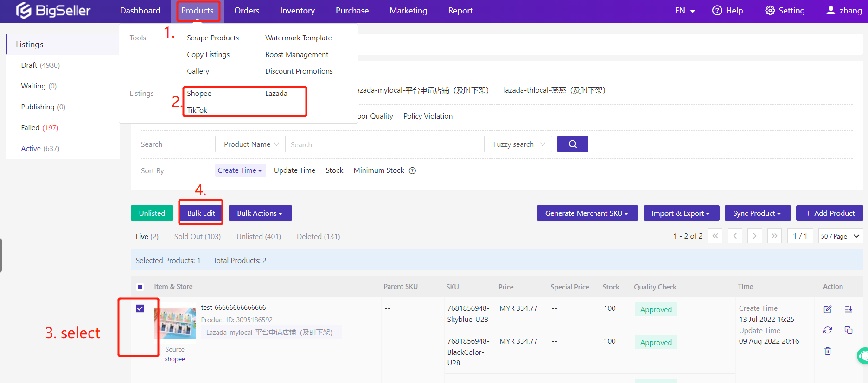Screen dimensions: 868x383
Task: Expand the Product Name search field dropdown
Action: [x=251, y=144]
